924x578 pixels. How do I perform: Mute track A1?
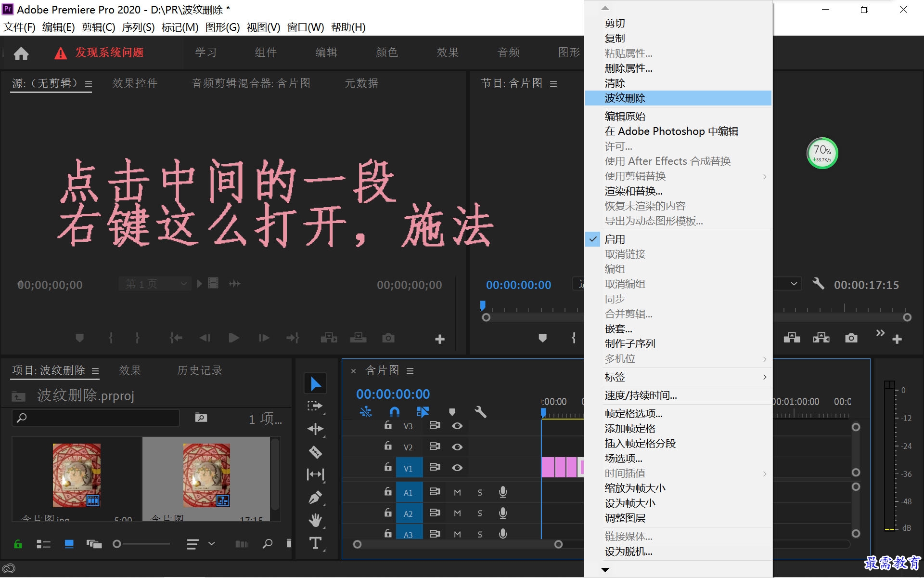457,493
